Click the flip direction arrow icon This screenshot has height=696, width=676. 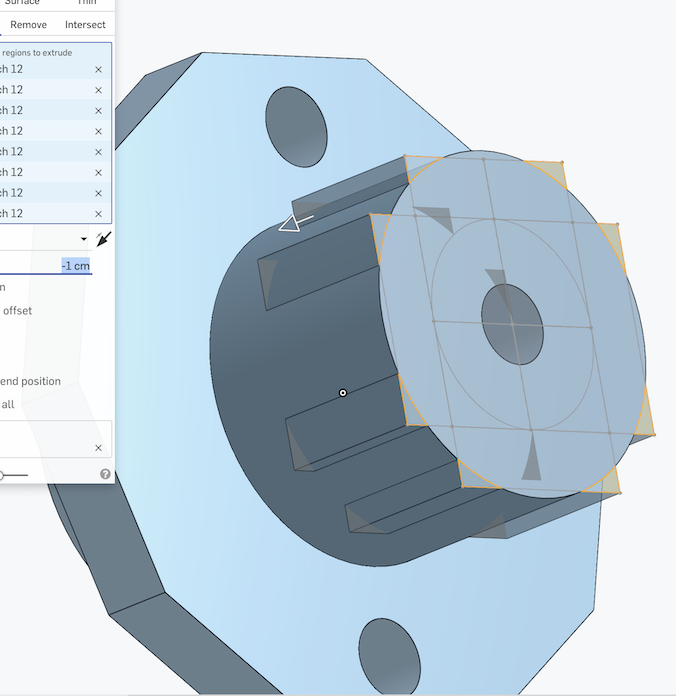click(x=103, y=239)
